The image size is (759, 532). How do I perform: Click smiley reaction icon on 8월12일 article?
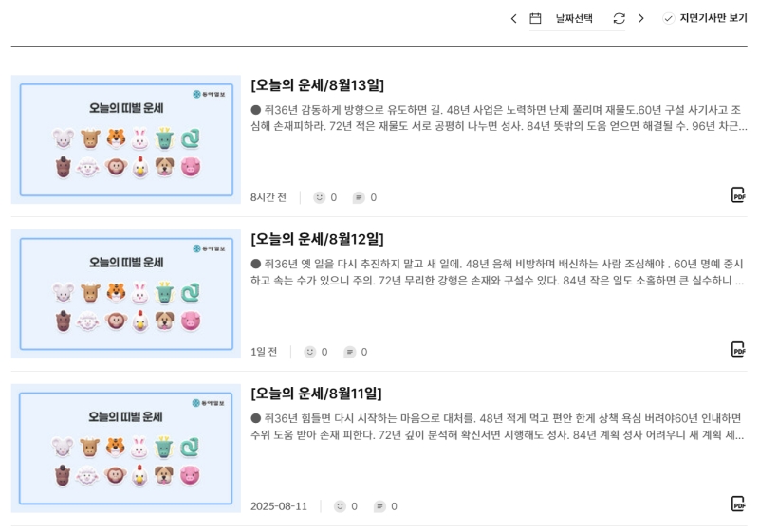(310, 352)
